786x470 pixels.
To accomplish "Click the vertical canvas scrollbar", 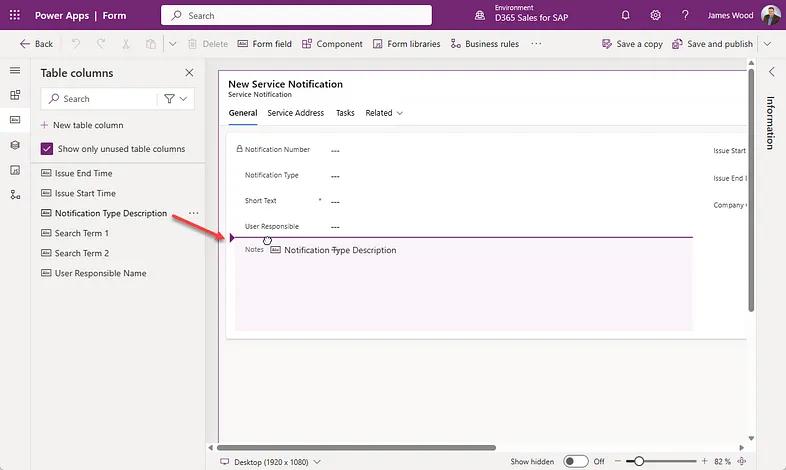I will pyautogui.click(x=751, y=190).
